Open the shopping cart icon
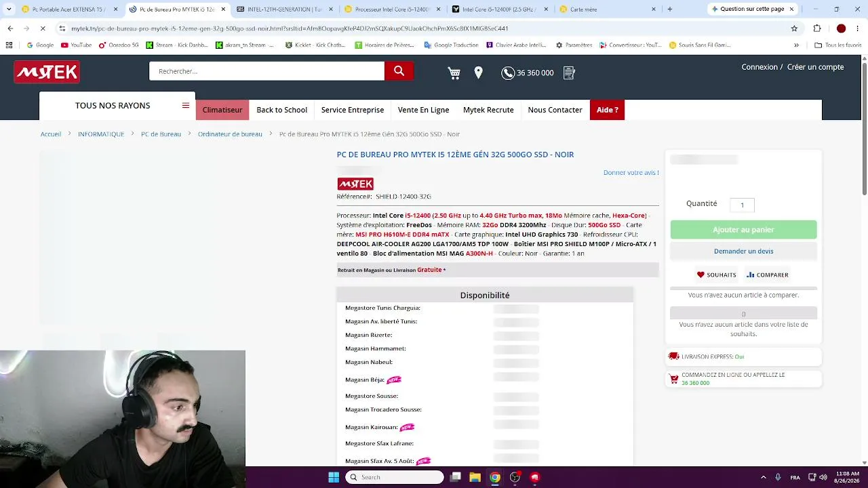This screenshot has width=868, height=488. point(454,73)
